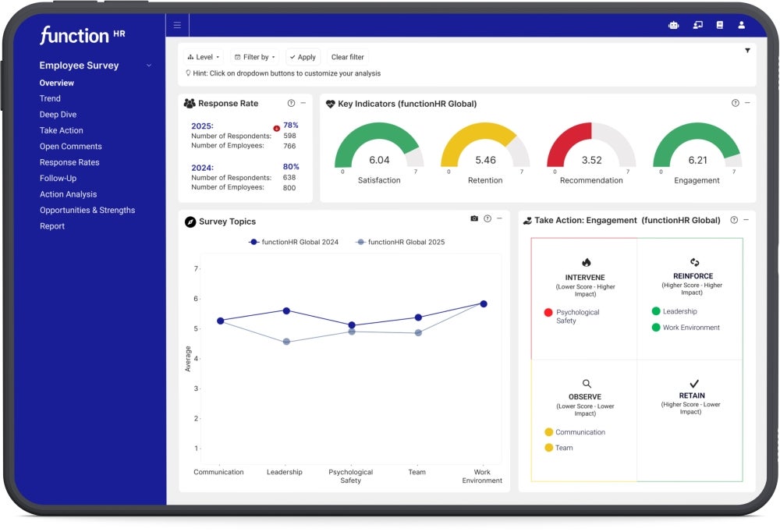Go to the Trend page
The image size is (780, 532).
pos(50,98)
